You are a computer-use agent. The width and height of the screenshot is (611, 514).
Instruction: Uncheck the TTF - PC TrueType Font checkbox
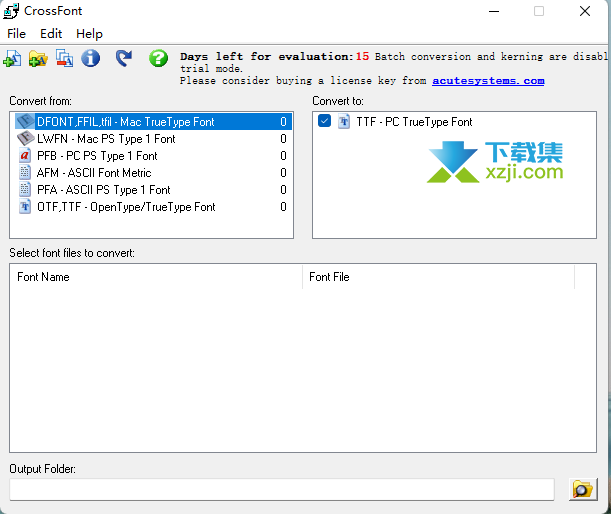[x=324, y=121]
